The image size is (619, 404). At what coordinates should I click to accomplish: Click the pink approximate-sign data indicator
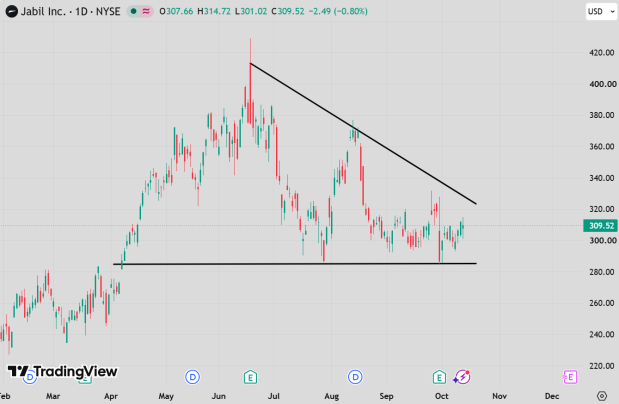[146, 11]
